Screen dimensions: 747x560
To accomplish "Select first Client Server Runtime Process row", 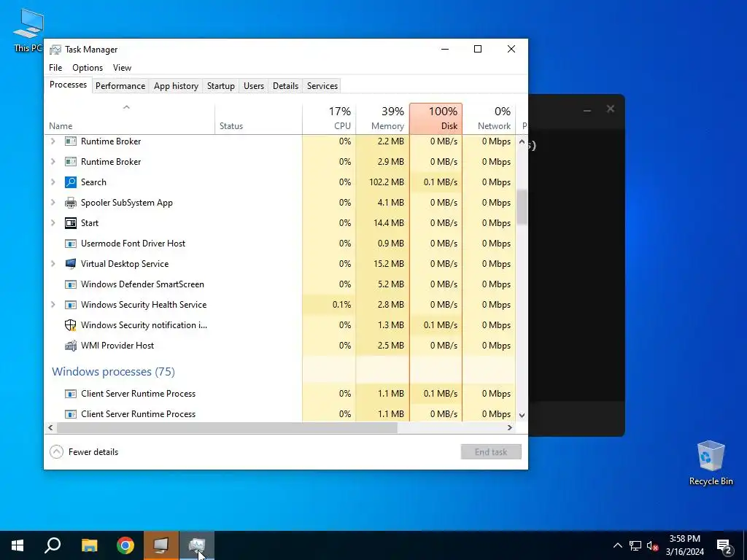I will 279,394.
